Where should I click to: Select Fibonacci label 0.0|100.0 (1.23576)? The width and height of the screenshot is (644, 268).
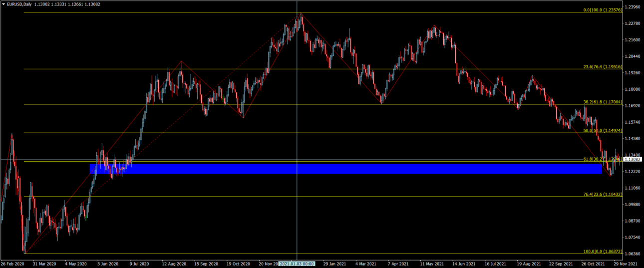pos(603,9)
